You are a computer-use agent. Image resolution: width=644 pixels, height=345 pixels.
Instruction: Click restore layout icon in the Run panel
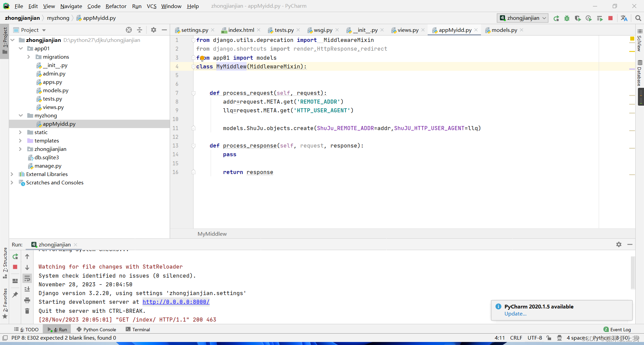click(15, 281)
